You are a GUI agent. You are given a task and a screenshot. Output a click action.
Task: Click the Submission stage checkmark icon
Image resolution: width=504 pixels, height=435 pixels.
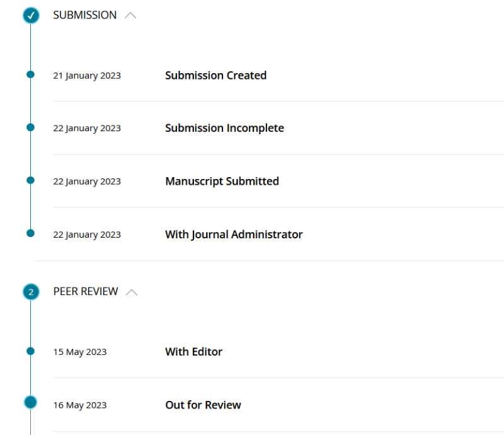[x=31, y=15]
